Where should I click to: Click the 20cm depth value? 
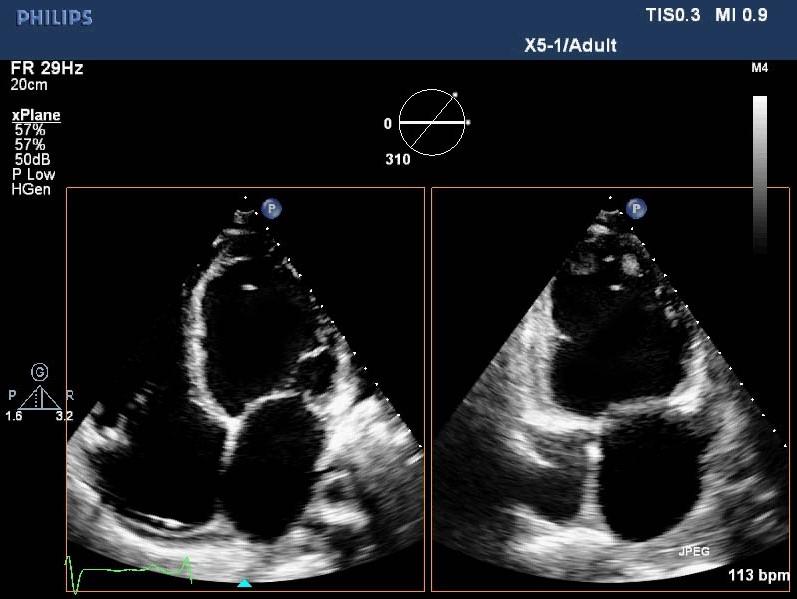click(29, 85)
